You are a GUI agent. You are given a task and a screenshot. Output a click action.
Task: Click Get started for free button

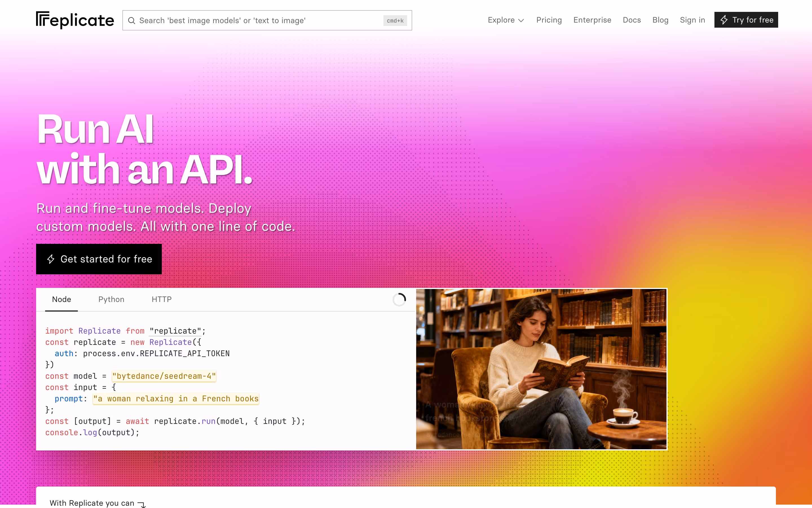[99, 259]
